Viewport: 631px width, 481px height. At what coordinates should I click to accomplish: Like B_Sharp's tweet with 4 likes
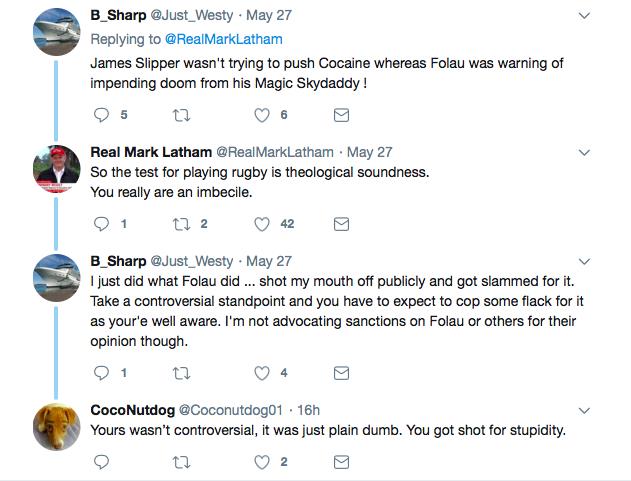(x=263, y=373)
